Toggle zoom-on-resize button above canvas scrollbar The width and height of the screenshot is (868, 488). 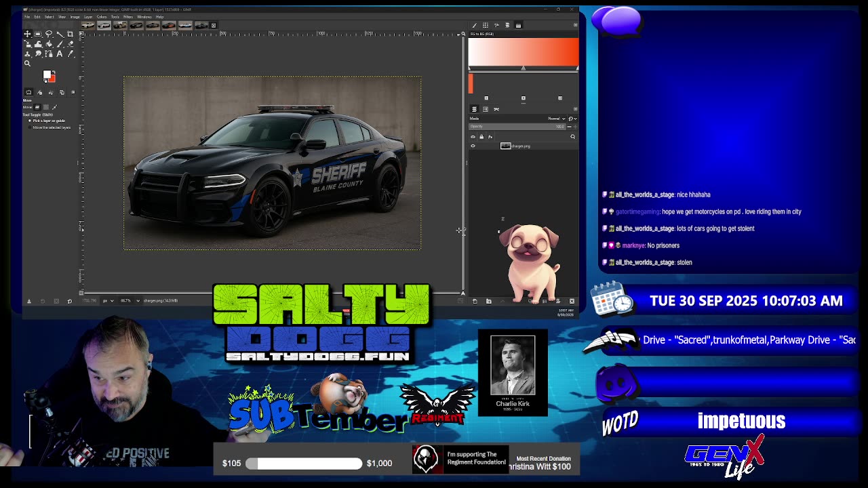pyautogui.click(x=462, y=33)
